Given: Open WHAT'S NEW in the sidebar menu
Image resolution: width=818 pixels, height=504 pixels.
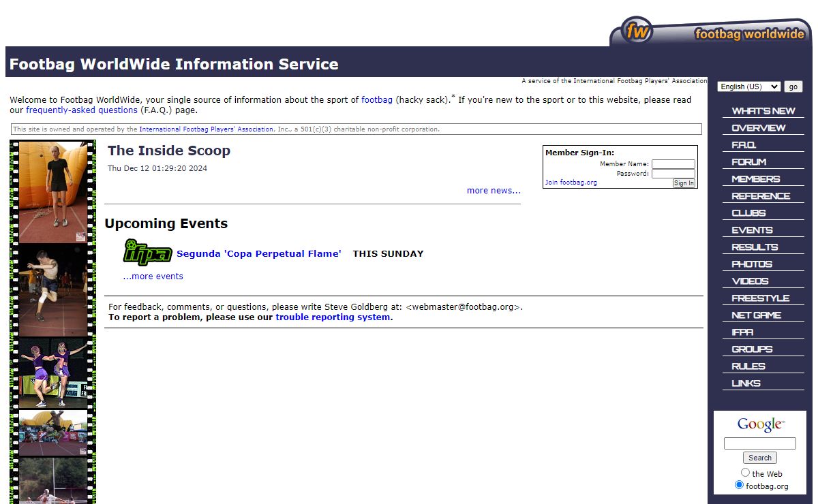Looking at the screenshot, I should [763, 111].
